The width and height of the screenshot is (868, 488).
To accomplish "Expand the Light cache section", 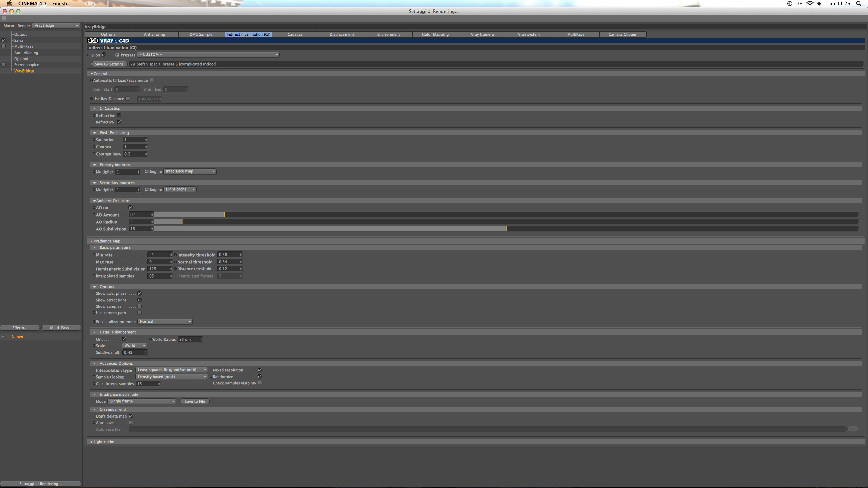I will coord(92,442).
